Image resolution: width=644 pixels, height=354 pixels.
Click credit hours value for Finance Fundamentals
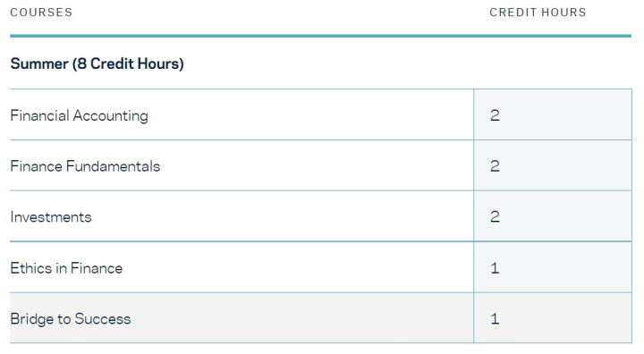tap(495, 166)
